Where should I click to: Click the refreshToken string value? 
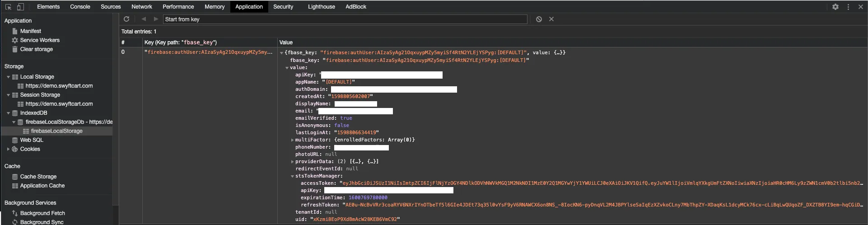(603, 205)
